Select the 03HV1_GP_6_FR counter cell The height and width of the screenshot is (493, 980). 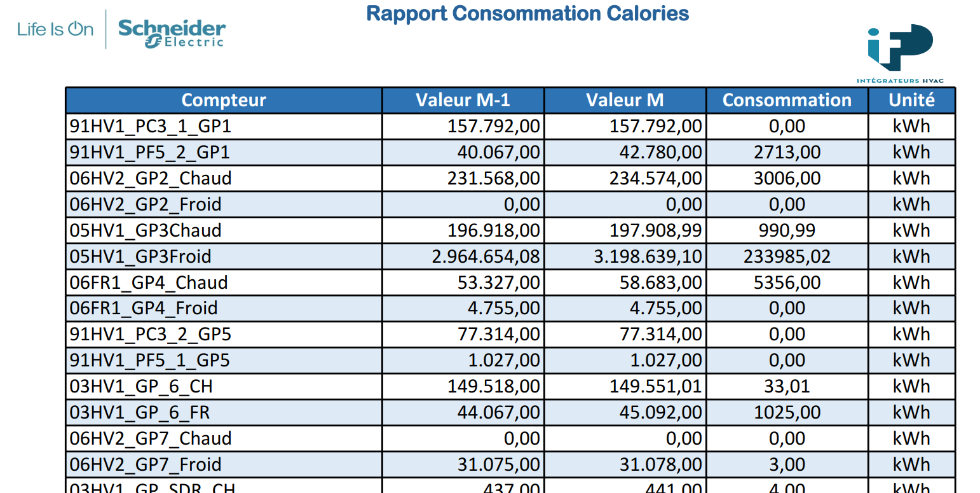click(224, 413)
